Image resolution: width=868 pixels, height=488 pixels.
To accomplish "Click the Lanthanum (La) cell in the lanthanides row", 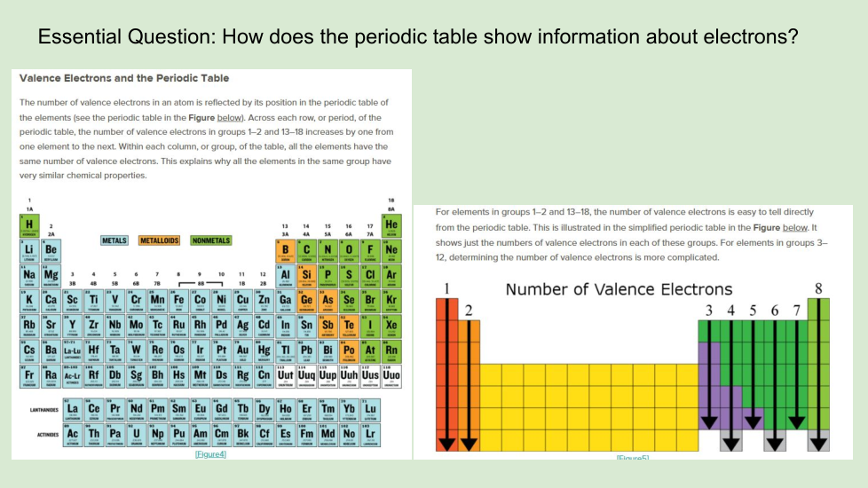I will coord(72,408).
